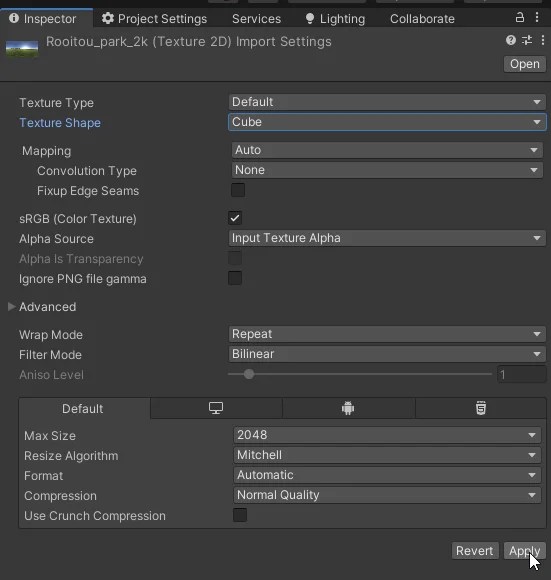The image size is (551, 580).
Task: Open the Max Size dropdown
Action: tap(387, 435)
